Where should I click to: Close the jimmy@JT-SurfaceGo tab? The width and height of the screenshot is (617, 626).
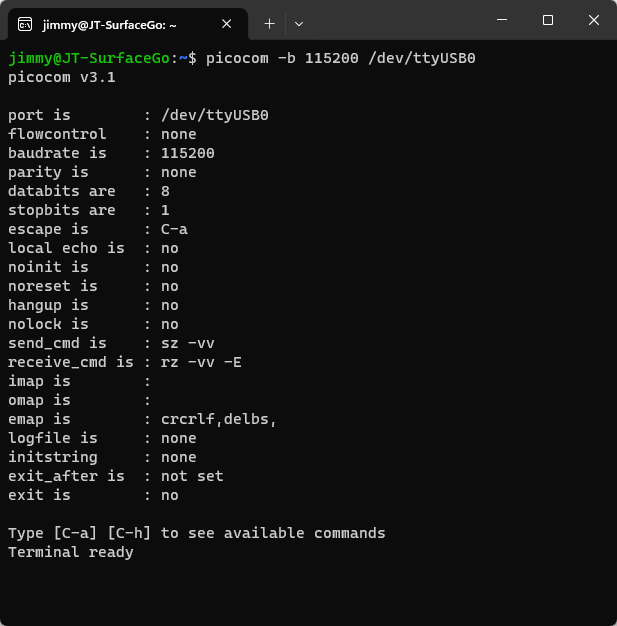(226, 24)
